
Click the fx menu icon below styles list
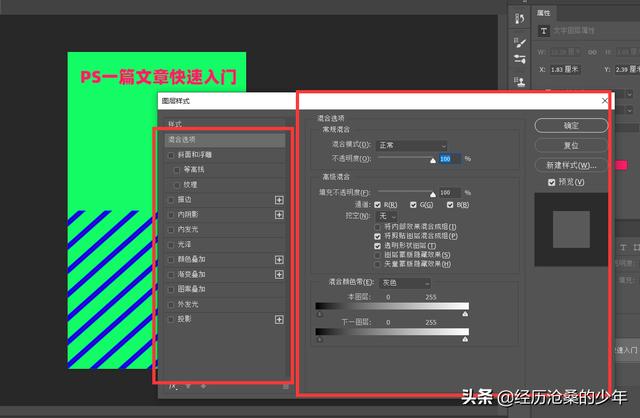pos(173,387)
